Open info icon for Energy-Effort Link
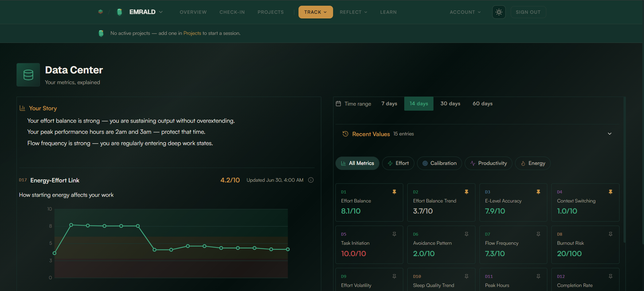The height and width of the screenshot is (291, 644). coord(311,180)
